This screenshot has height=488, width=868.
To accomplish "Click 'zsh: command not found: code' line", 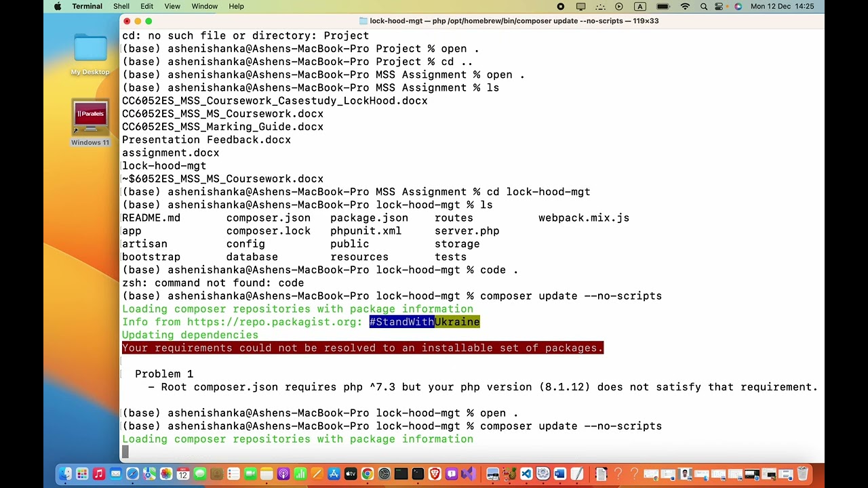I will 213,283.
